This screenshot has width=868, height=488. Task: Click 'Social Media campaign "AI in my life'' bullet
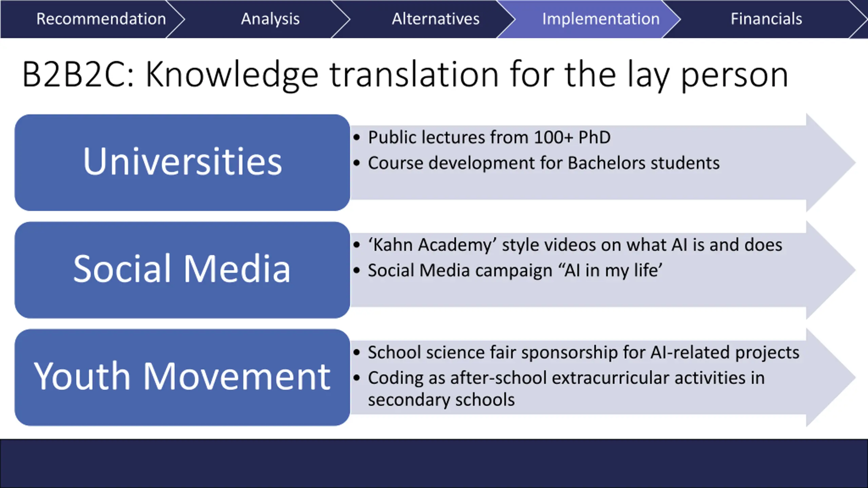point(515,270)
